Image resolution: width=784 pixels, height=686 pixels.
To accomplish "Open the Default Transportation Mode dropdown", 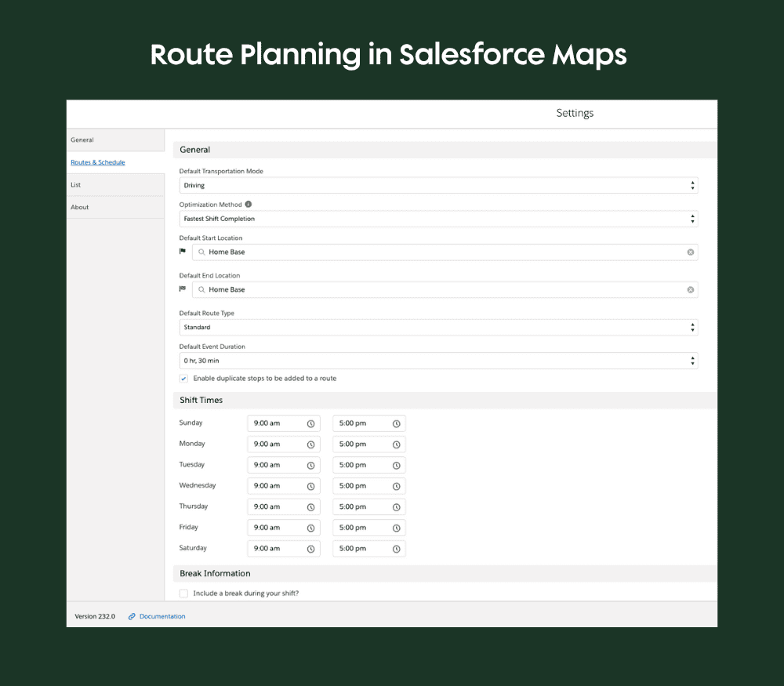I will click(691, 185).
